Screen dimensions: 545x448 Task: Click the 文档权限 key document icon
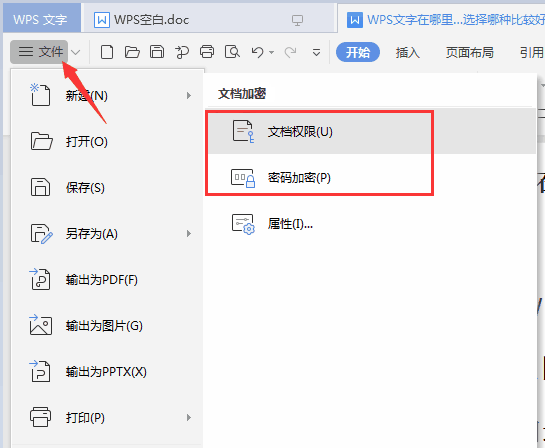pos(243,131)
